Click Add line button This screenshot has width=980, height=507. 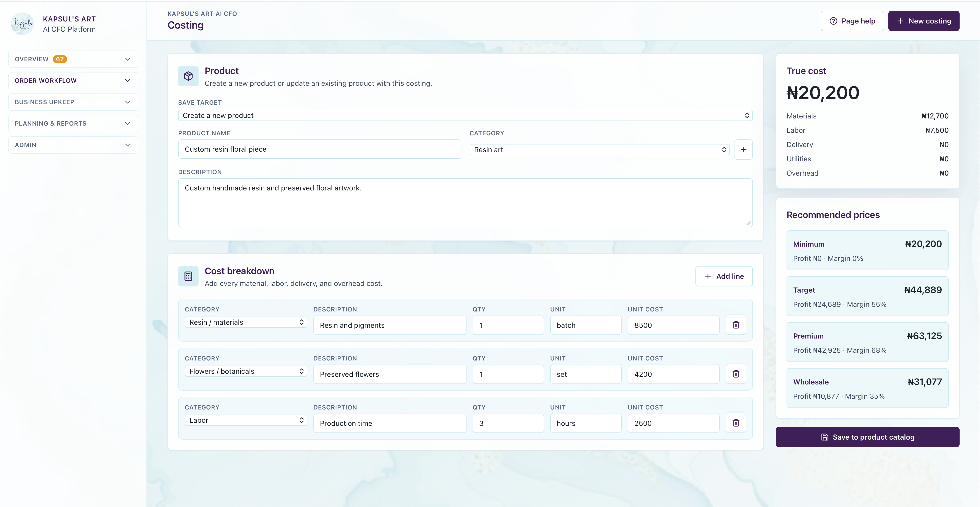pos(724,276)
